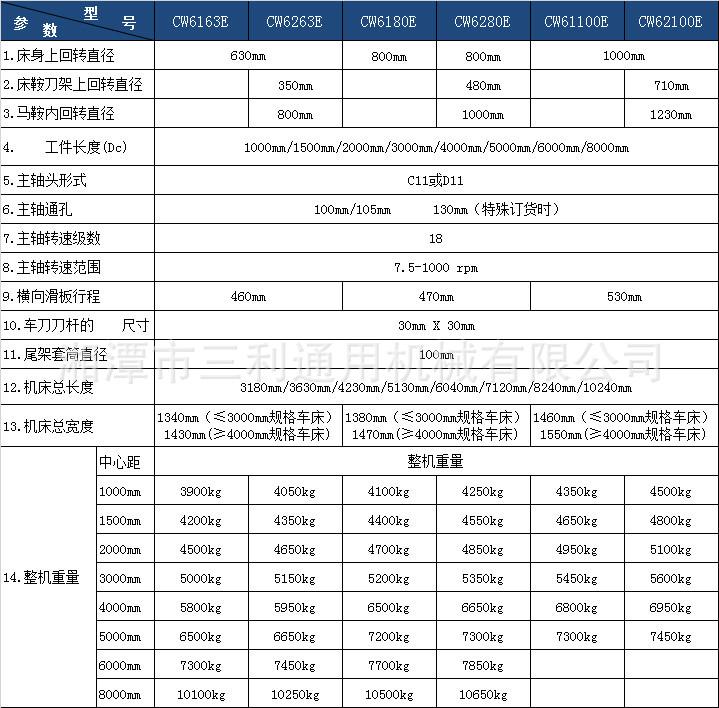Click the row label 2.床鞍刀架上回转直径
Viewport: 719px width, 708px height.
click(73, 84)
